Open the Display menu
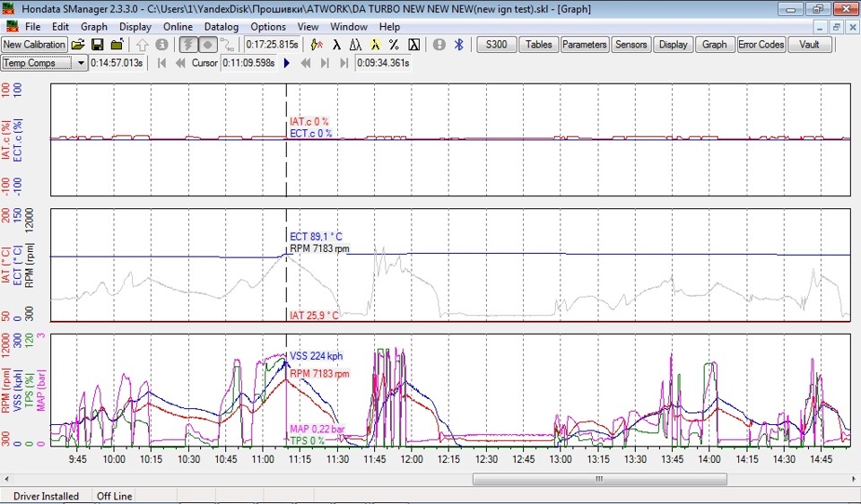 (135, 26)
